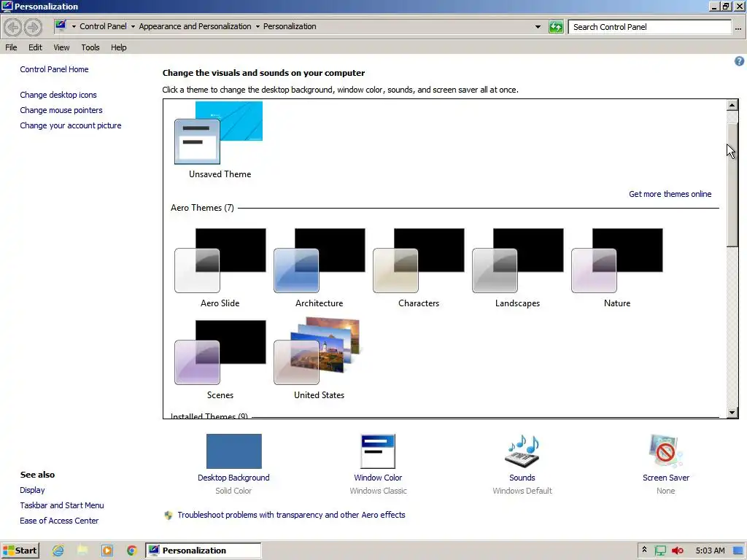Viewport: 747px width, 560px height.
Task: Select the Unsaved Theme thumbnail
Action: click(x=219, y=133)
